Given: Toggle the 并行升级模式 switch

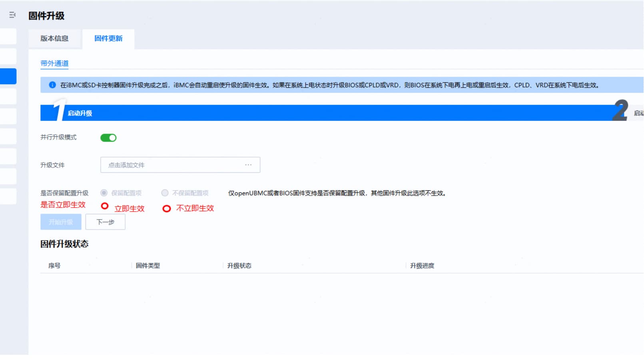Looking at the screenshot, I should (108, 138).
